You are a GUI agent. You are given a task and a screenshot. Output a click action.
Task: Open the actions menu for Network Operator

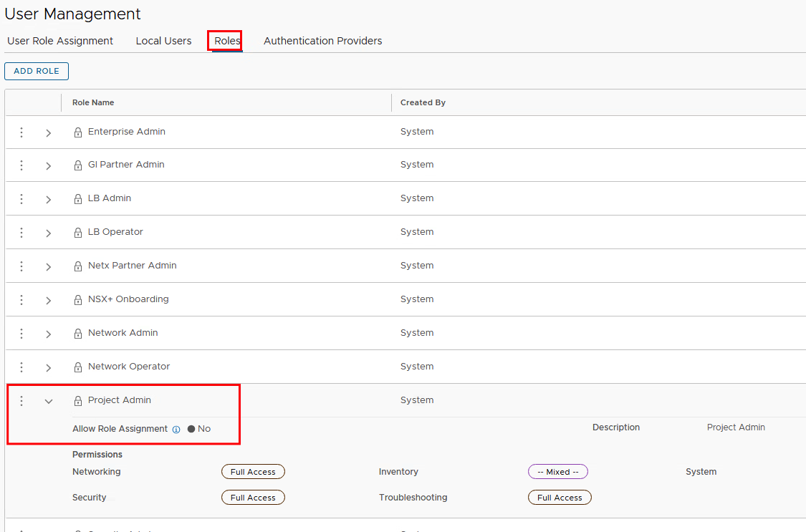(21, 367)
